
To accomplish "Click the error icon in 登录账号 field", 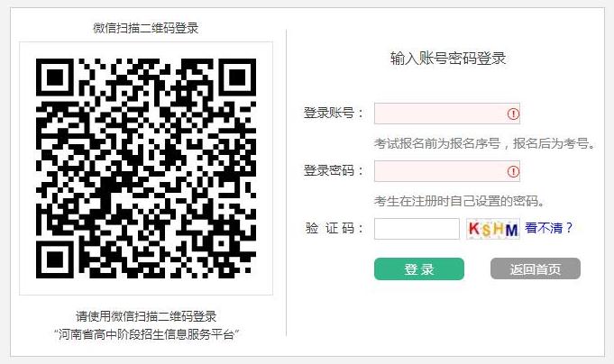I will click(x=513, y=114).
